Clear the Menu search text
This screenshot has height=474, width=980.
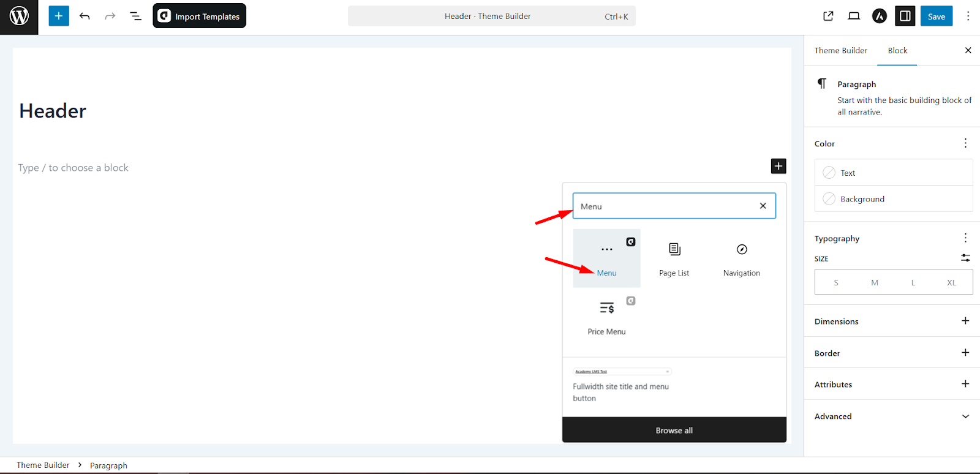763,206
